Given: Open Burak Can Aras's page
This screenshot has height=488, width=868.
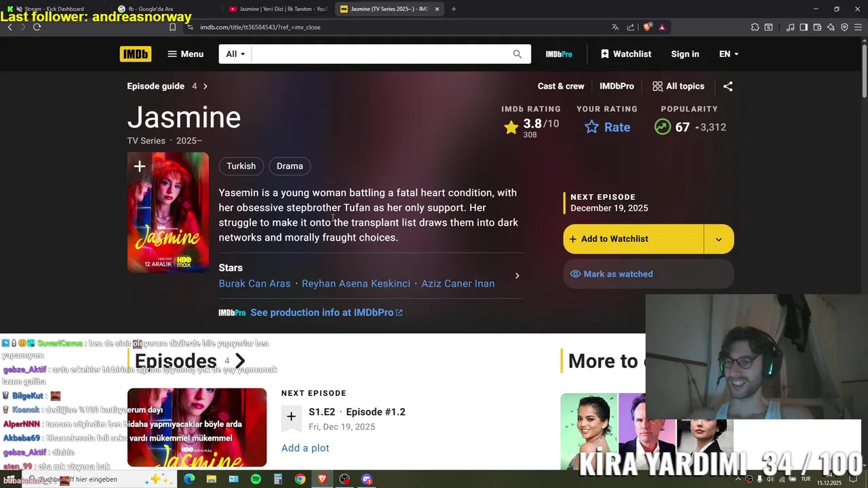Looking at the screenshot, I should point(254,284).
